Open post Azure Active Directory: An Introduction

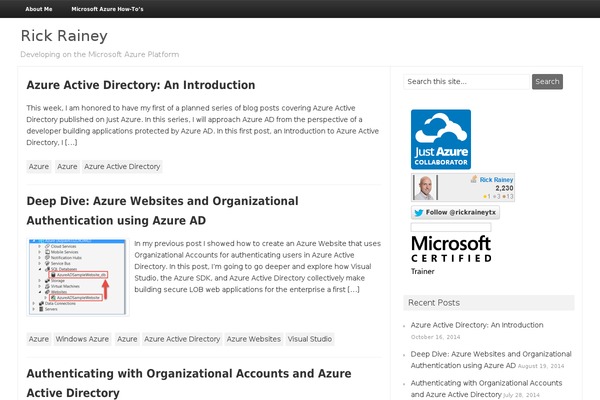pyautogui.click(x=140, y=85)
